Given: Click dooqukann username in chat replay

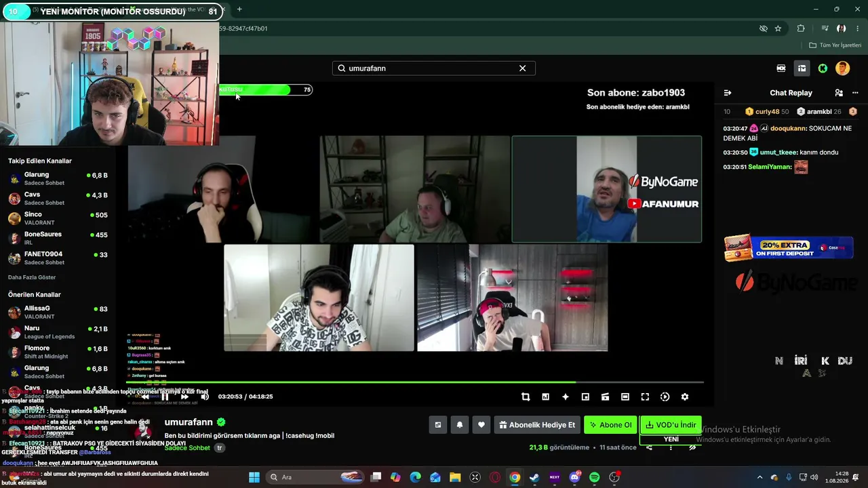Looking at the screenshot, I should click(x=788, y=128).
